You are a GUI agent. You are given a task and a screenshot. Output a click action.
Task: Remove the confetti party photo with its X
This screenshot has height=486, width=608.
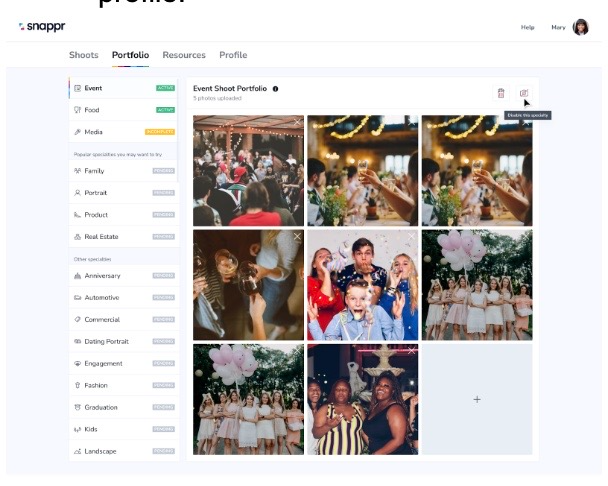click(411, 237)
